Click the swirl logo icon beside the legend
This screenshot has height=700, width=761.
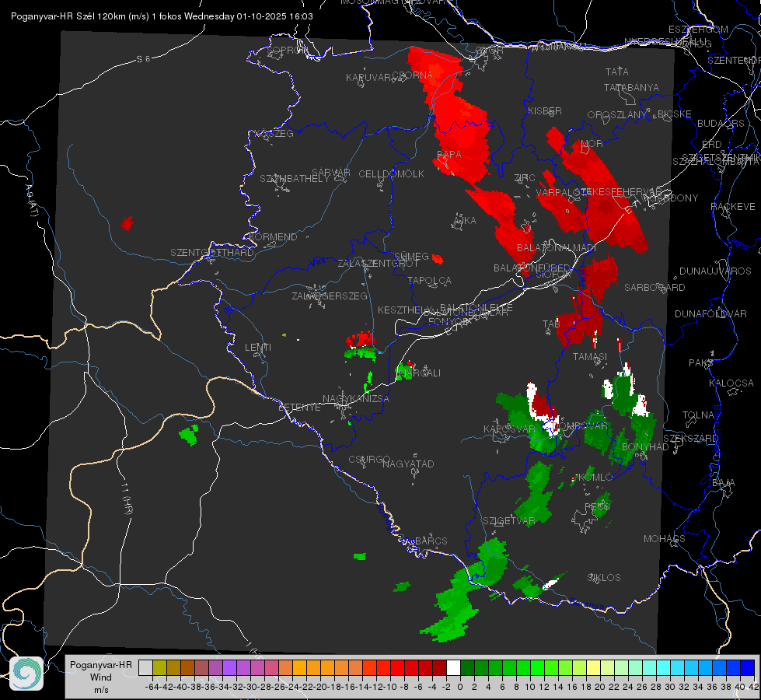(26, 674)
